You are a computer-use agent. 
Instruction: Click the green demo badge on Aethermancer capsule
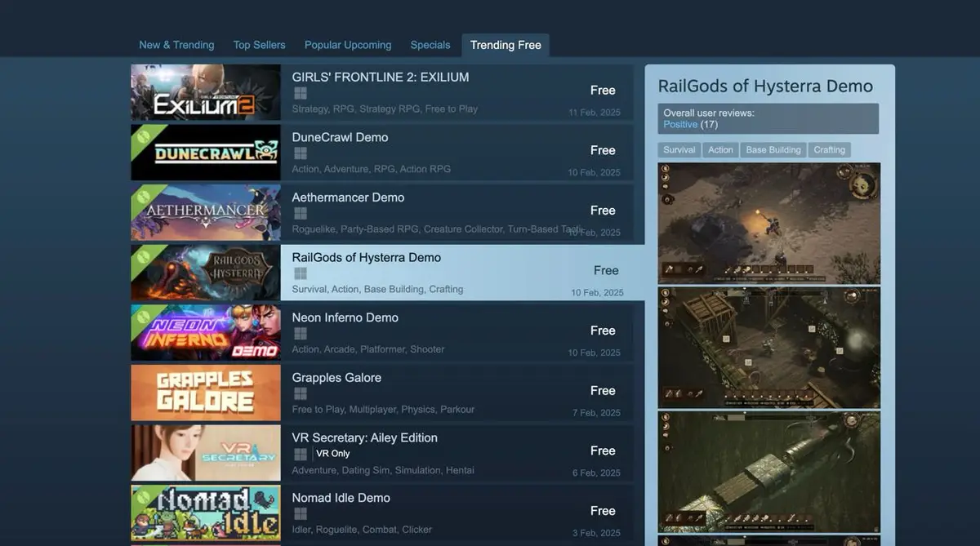click(145, 197)
